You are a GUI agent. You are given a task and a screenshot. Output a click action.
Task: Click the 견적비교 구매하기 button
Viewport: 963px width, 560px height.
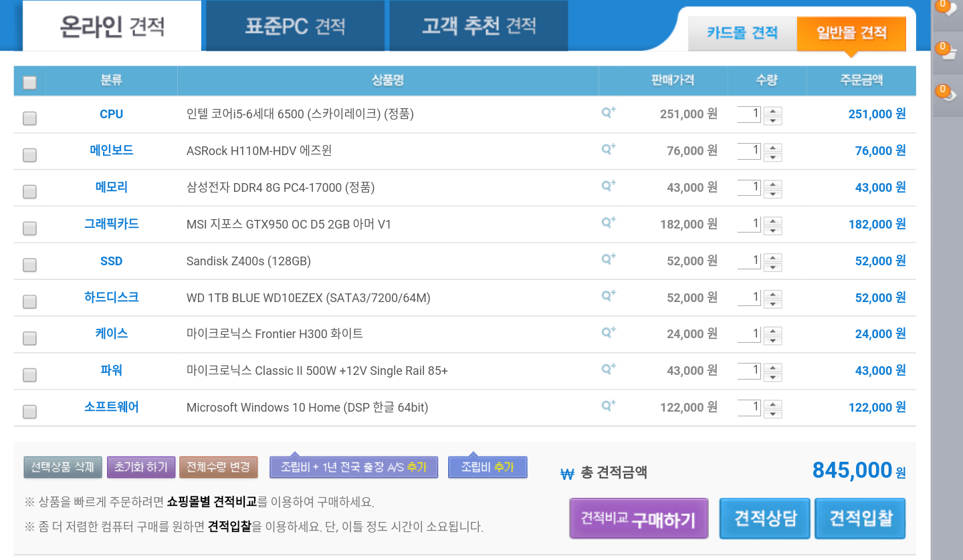click(639, 519)
